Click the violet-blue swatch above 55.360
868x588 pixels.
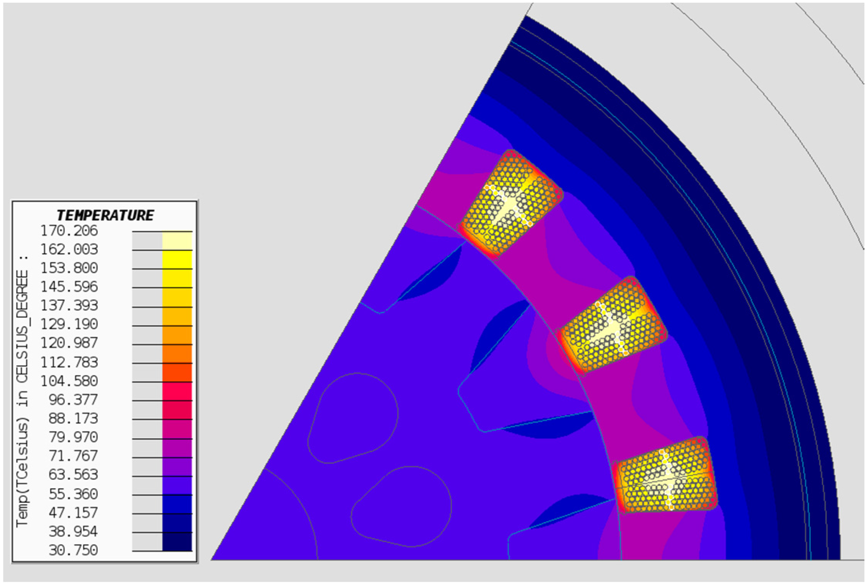coord(177,485)
